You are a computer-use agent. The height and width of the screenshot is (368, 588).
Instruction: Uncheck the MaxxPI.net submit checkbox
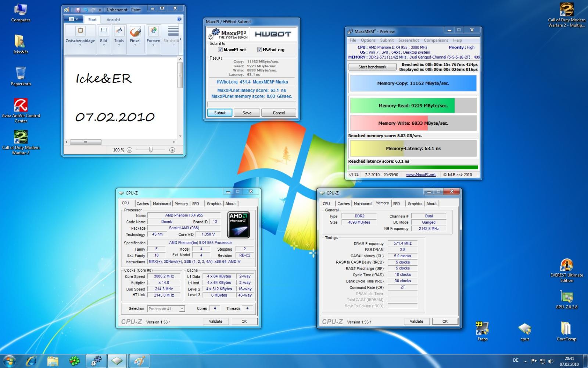[220, 50]
